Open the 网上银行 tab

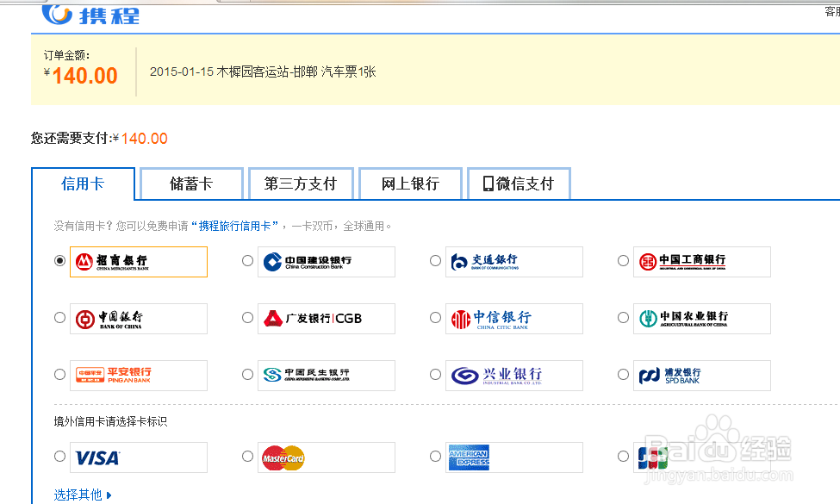click(x=410, y=184)
